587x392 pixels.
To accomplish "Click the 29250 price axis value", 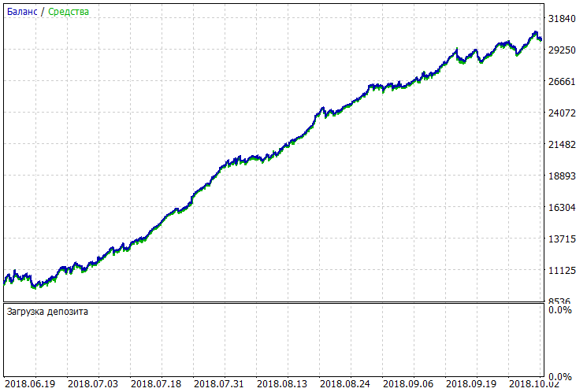I will (563, 50).
